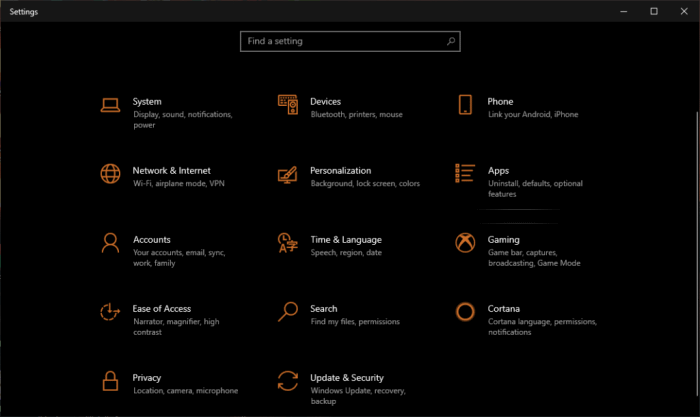
Task: Open the Personalization paintbrush icon
Action: pos(288,175)
